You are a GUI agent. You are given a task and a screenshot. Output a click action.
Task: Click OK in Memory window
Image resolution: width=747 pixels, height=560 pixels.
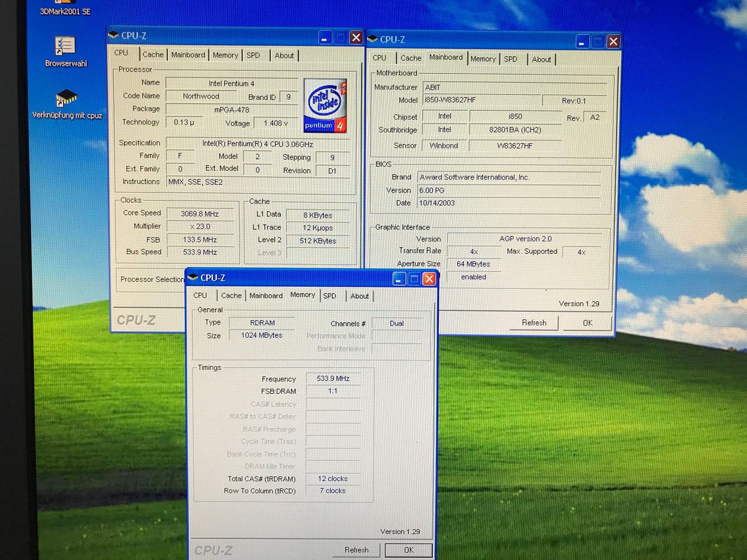(x=409, y=550)
